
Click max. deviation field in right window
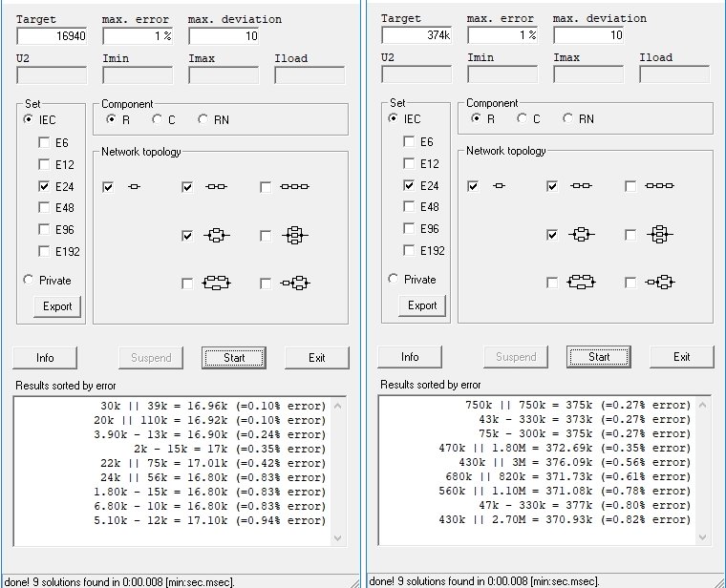click(x=588, y=35)
